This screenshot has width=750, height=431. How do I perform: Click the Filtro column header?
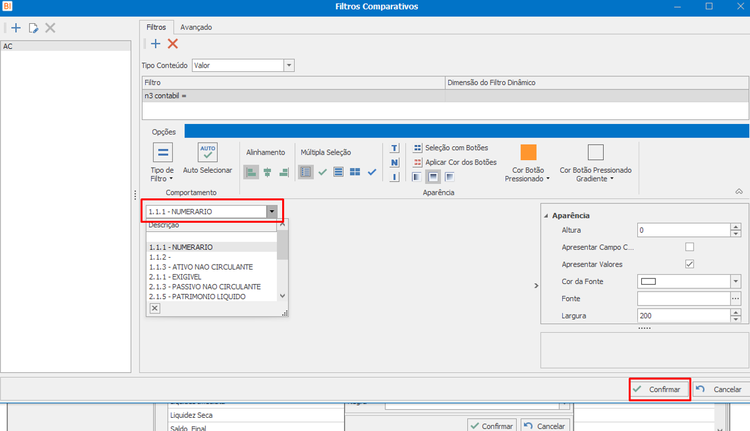tap(294, 83)
